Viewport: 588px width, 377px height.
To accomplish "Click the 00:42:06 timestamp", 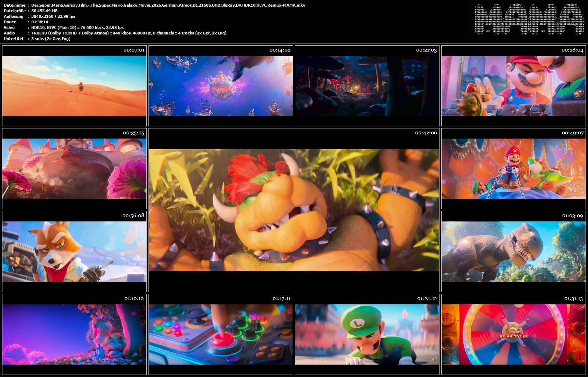I will [426, 133].
